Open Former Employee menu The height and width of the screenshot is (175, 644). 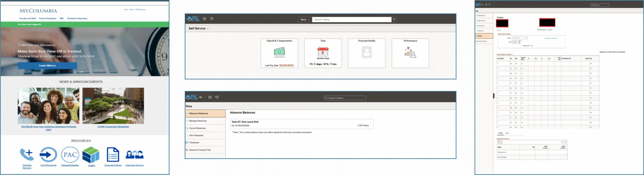pos(48,18)
